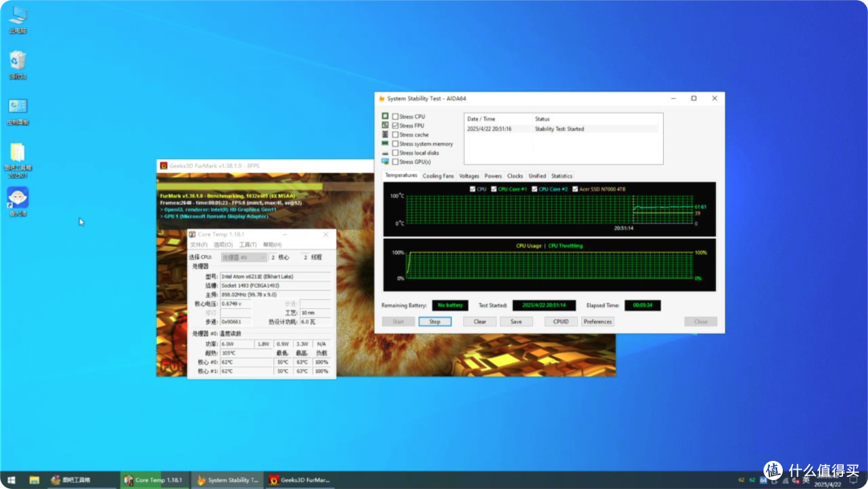868x489 pixels.
Task: Enable the Stress GPU(s) checkbox
Action: pos(395,162)
